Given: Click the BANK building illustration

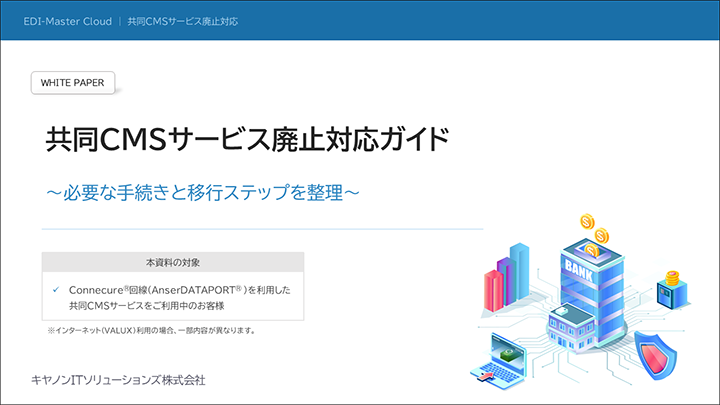Looking at the screenshot, I should point(587,298).
